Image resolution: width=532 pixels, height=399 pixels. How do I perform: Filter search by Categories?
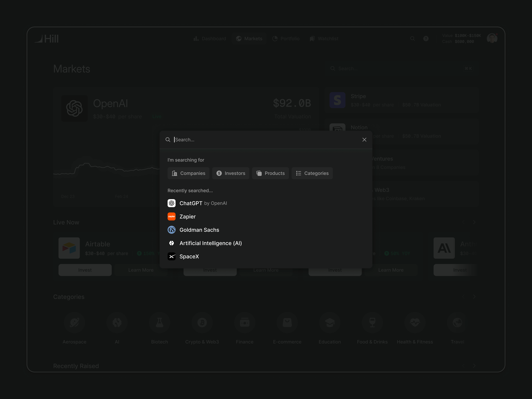pyautogui.click(x=312, y=173)
